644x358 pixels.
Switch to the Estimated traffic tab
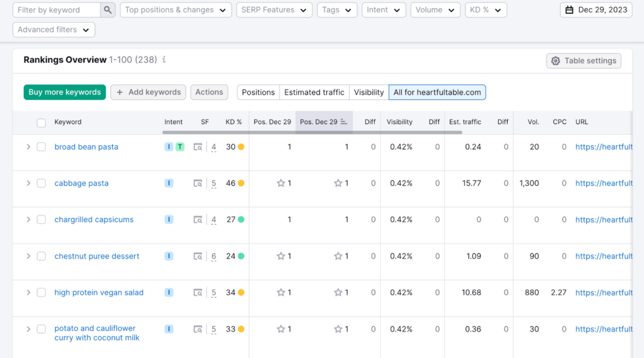click(x=314, y=92)
